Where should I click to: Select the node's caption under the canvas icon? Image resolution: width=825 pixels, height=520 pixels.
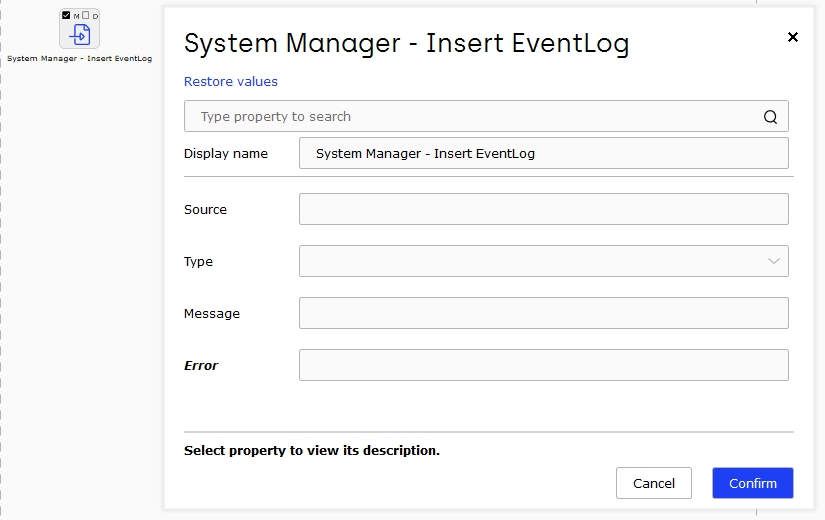click(79, 58)
